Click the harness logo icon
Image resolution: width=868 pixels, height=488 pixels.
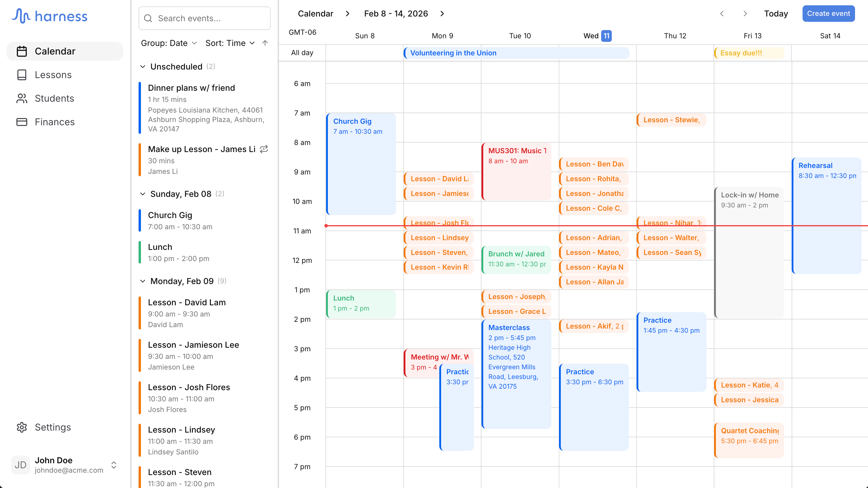coord(21,16)
